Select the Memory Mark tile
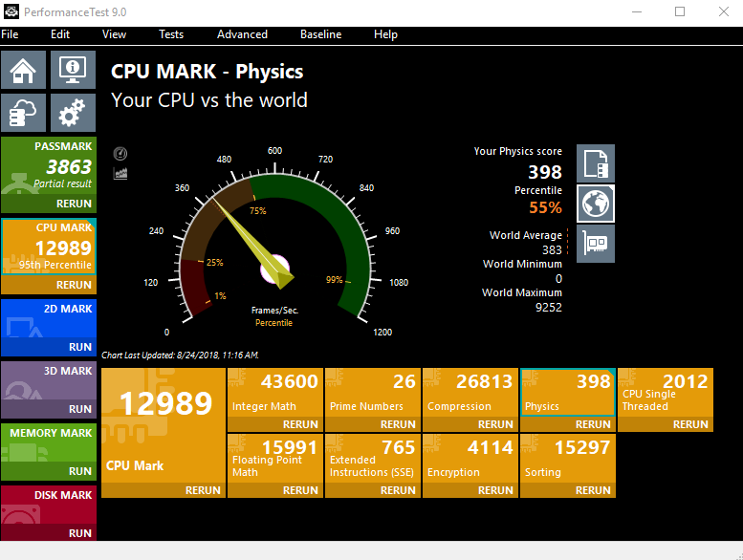The image size is (743, 560). tap(49, 443)
